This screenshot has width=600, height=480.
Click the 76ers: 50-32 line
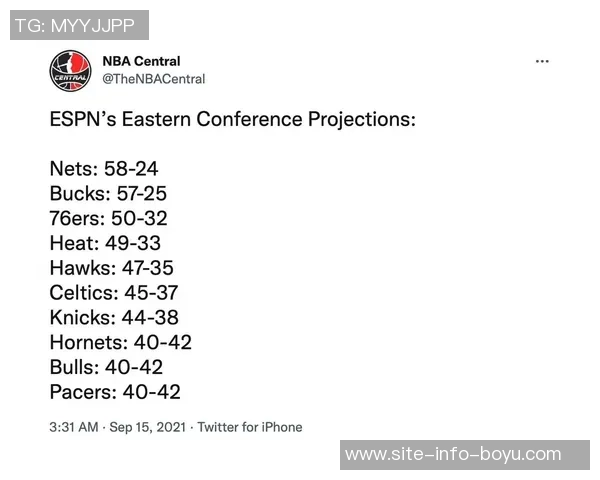[x=108, y=218]
